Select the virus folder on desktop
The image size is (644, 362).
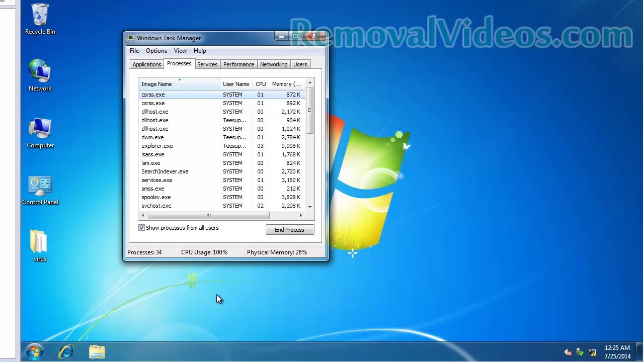point(40,246)
